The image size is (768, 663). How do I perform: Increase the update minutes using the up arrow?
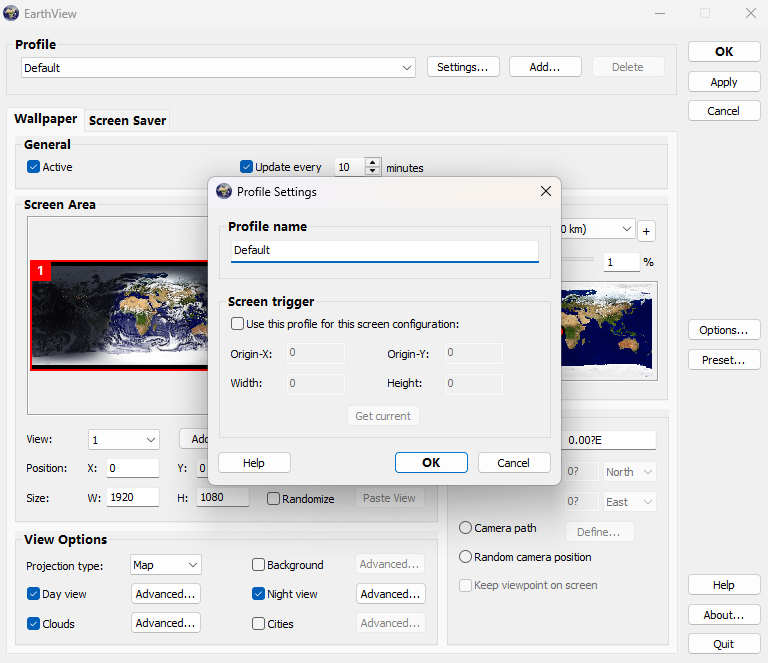pos(373,163)
